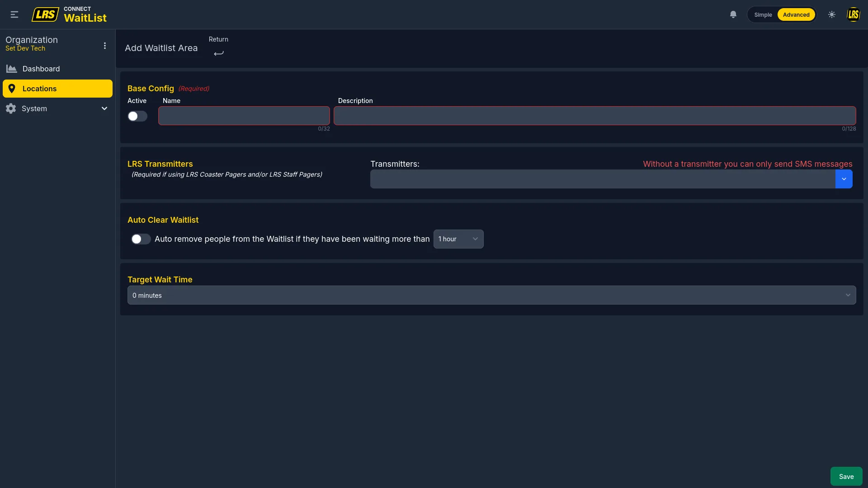Switch to Simple mode
Screen dimensions: 868x488
click(x=763, y=14)
